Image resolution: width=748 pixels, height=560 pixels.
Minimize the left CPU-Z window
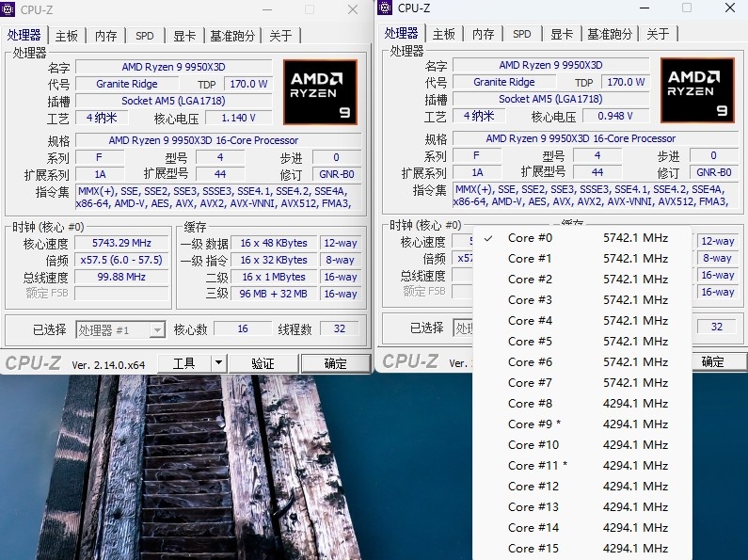coord(266,9)
